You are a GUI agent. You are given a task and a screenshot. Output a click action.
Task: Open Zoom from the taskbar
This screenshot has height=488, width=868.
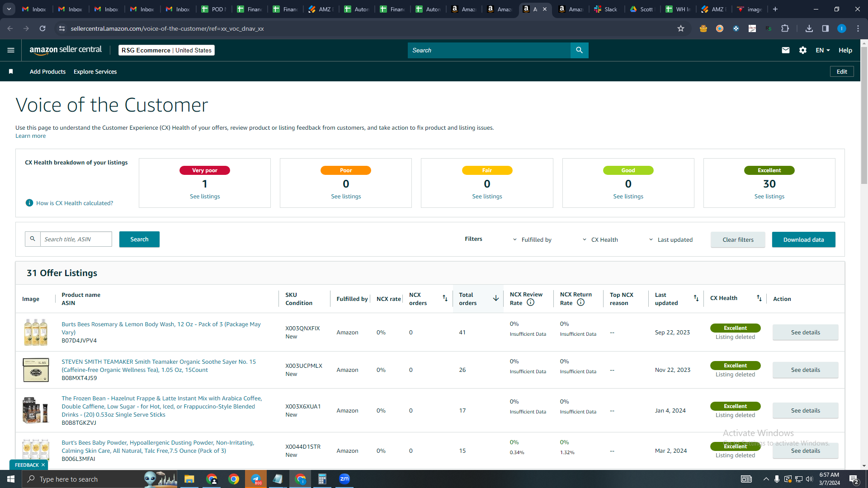click(344, 479)
